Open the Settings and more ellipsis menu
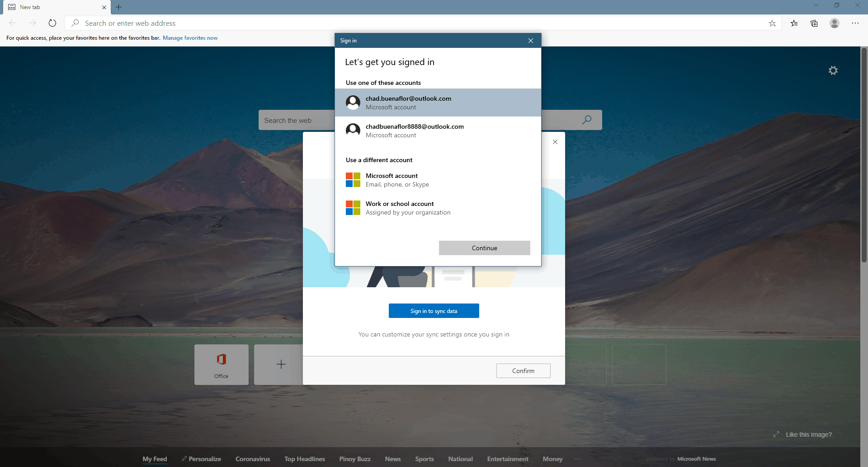 [855, 23]
